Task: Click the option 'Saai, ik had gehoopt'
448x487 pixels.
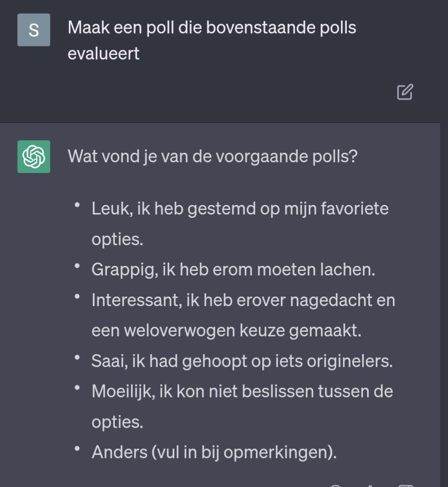Action: pos(242,361)
